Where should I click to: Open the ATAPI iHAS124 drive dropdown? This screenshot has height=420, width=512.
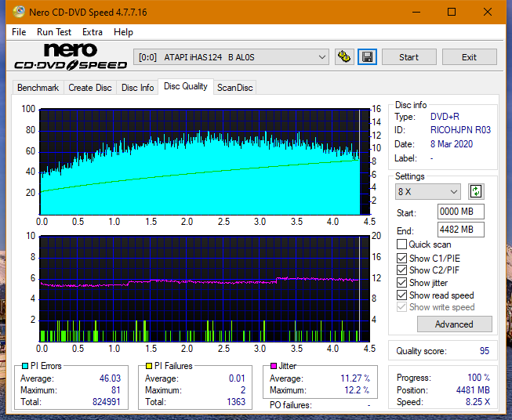(x=231, y=57)
